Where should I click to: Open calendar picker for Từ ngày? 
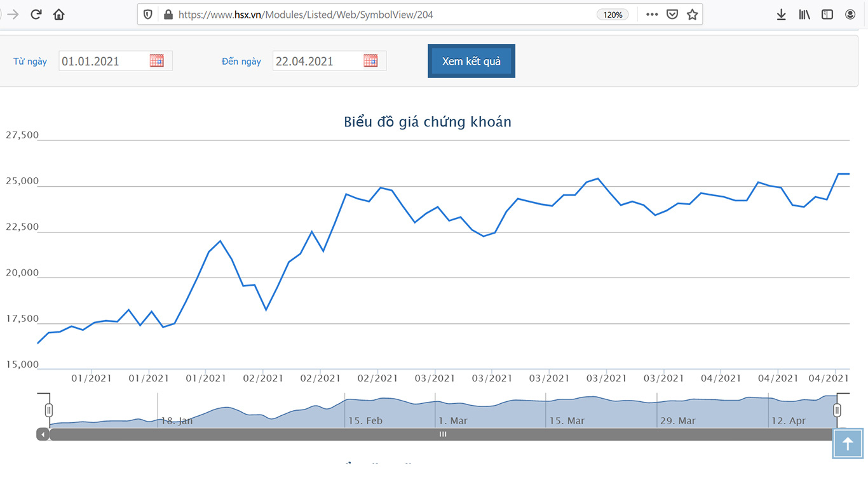click(157, 60)
